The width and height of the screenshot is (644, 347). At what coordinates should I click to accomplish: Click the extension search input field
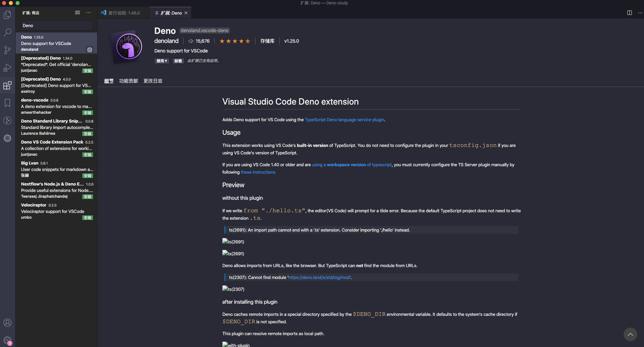pyautogui.click(x=57, y=25)
